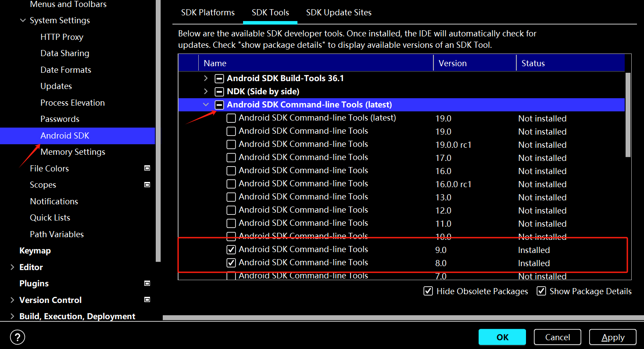Image resolution: width=644 pixels, height=349 pixels.
Task: Click 'Not installed' status of 17.0 row
Action: (x=542, y=158)
